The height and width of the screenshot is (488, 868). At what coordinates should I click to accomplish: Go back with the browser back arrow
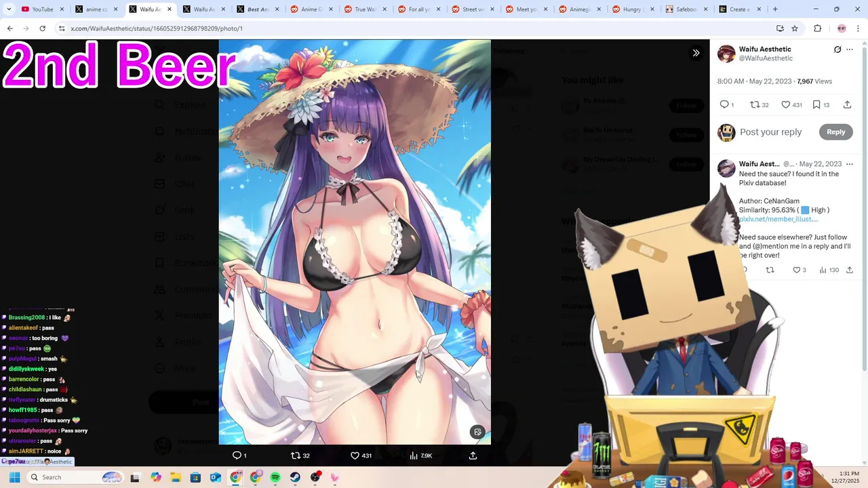(9, 28)
